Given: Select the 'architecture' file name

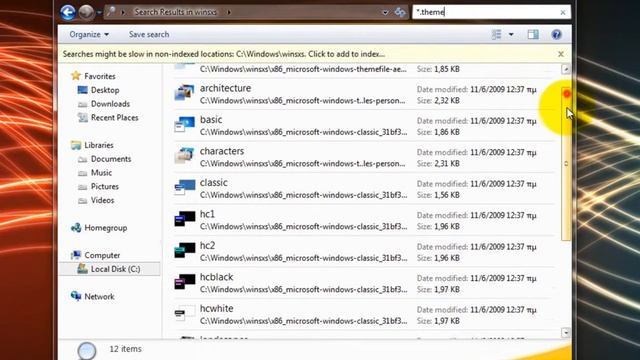Looking at the screenshot, I should click(x=225, y=88).
